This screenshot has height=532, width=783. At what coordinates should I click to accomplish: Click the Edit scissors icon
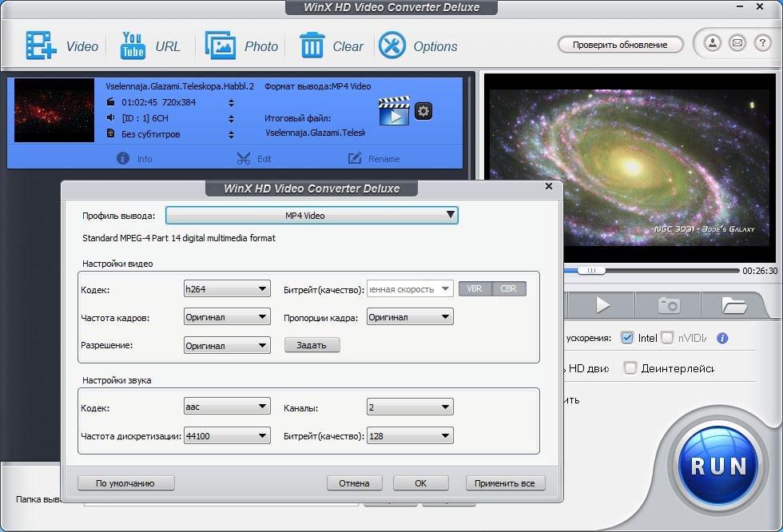pyautogui.click(x=243, y=159)
